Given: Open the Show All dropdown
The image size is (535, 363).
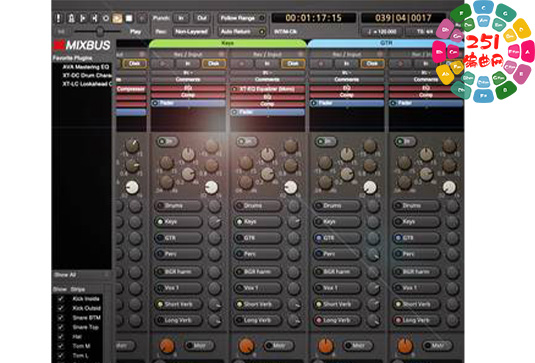Looking at the screenshot, I should click(x=81, y=275).
